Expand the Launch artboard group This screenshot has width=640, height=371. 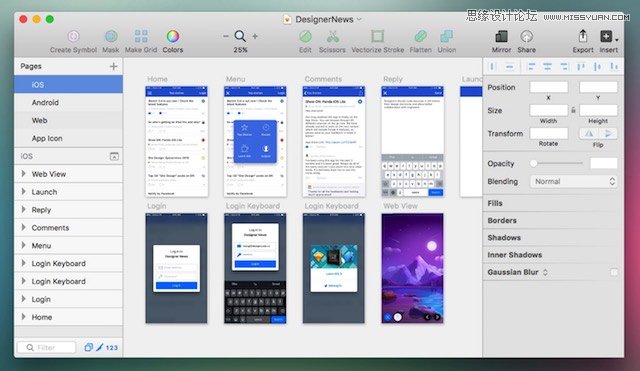[24, 191]
